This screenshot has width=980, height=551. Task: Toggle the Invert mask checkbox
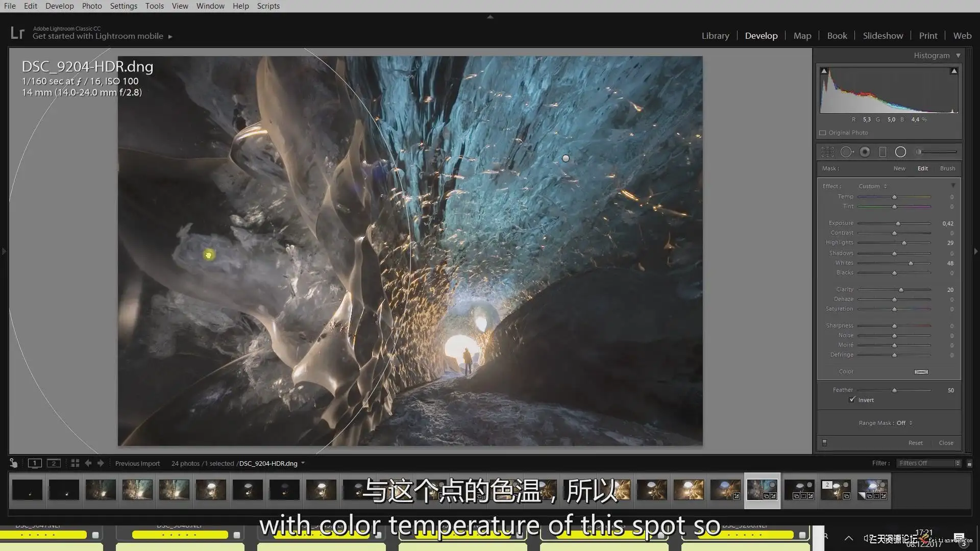tap(852, 400)
